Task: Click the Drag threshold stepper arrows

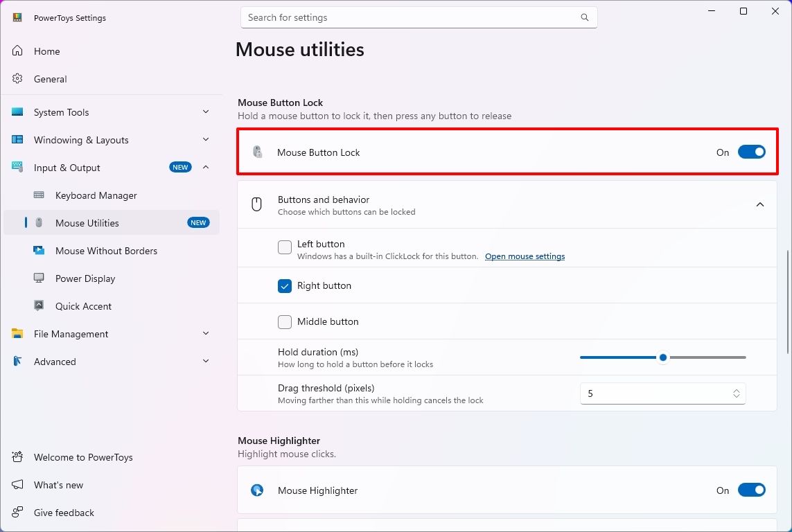Action: coord(737,393)
